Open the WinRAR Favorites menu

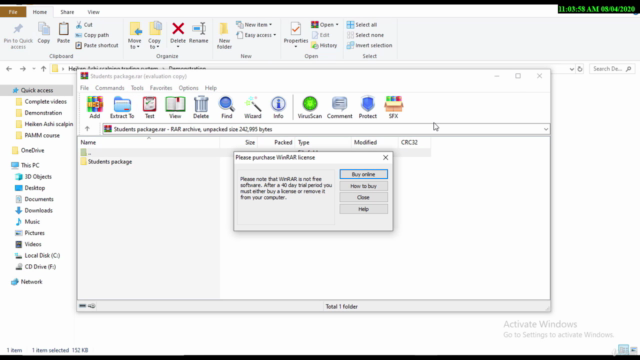(161, 88)
